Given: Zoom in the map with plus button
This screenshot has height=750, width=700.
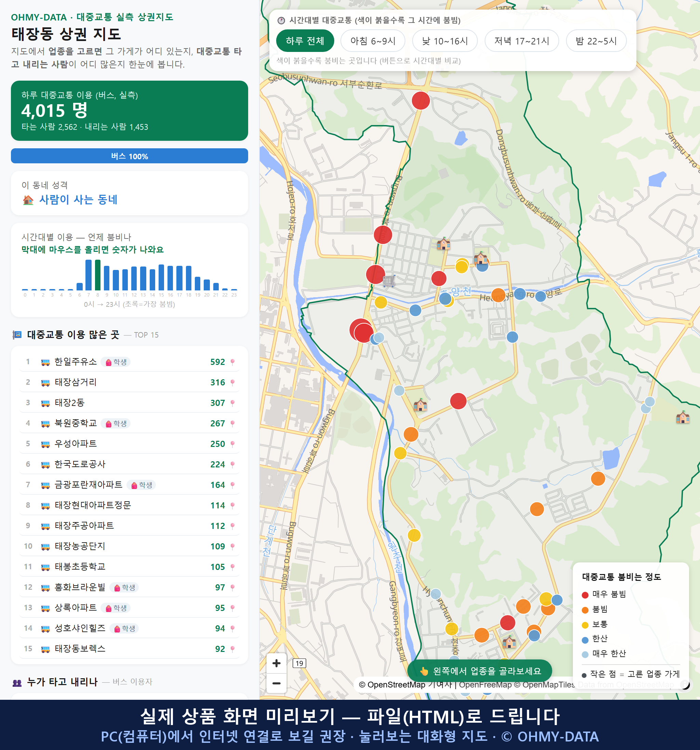Looking at the screenshot, I should 277,663.
